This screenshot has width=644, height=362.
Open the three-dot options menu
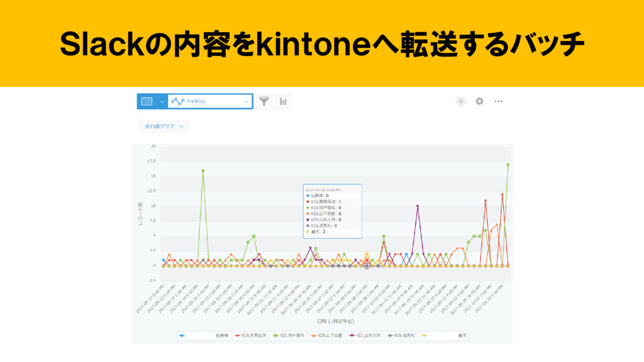pos(498,101)
